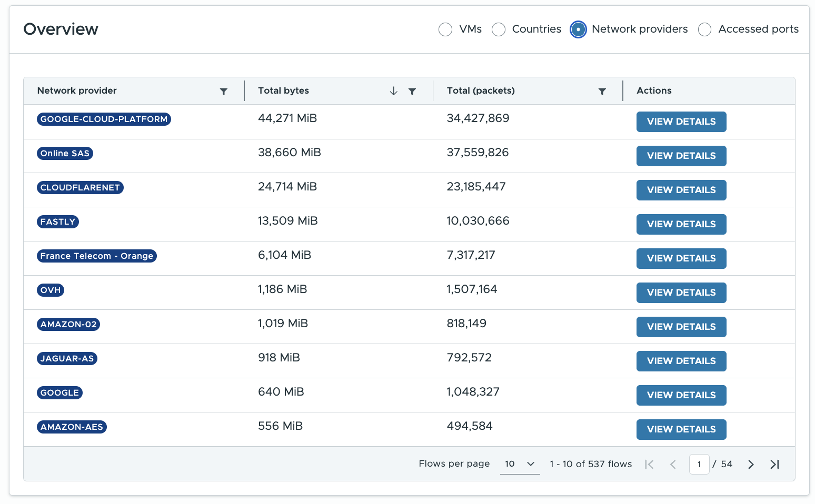Open filter for Network provider column
The image size is (815, 504).
coord(224,92)
